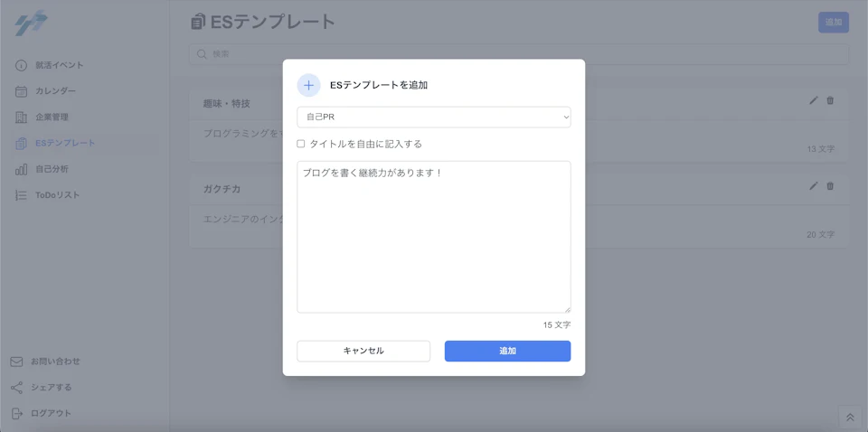The image size is (868, 432).
Task: Click the clipboard icon beside page title
Action: 198,22
